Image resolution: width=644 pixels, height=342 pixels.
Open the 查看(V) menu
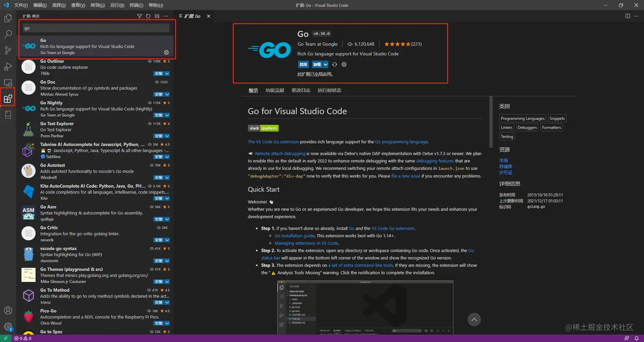[x=78, y=5]
